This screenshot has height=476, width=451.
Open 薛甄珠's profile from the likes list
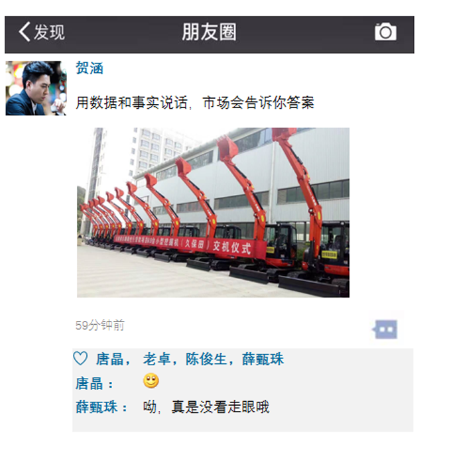pyautogui.click(x=263, y=359)
